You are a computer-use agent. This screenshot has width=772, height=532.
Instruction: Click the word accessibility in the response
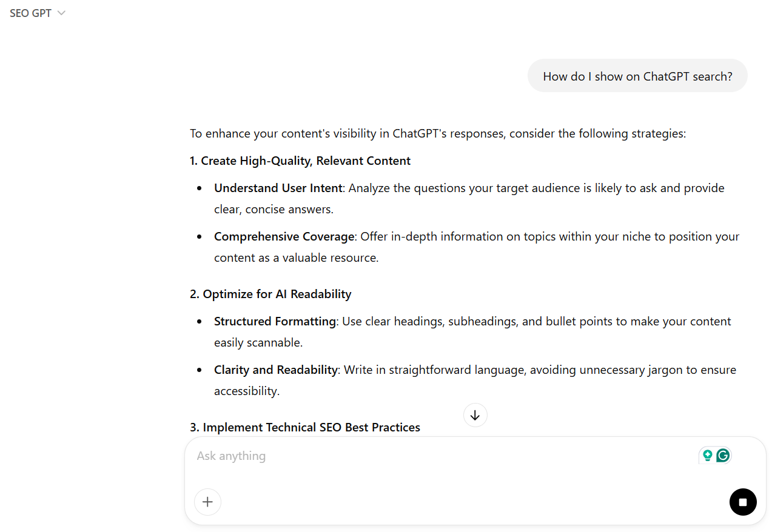tap(246, 391)
